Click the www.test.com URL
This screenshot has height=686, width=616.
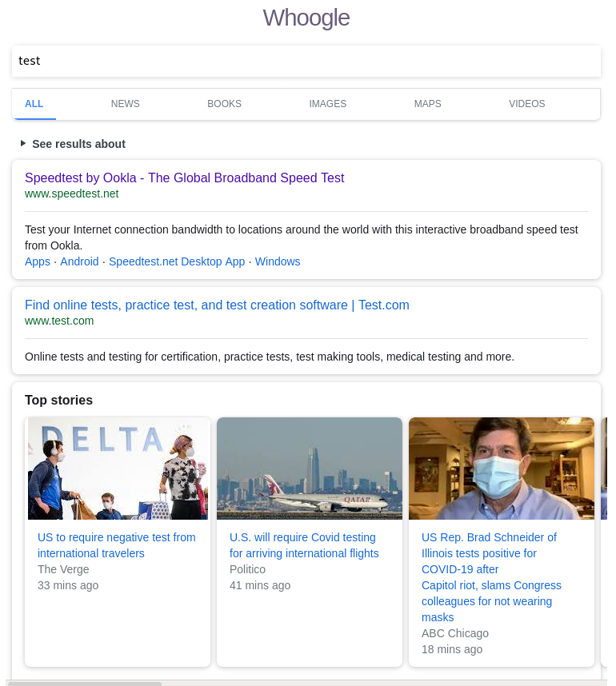(59, 321)
